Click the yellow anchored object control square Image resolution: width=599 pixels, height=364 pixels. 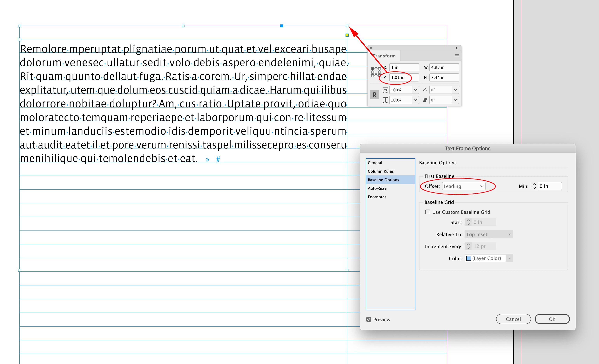[x=347, y=35]
